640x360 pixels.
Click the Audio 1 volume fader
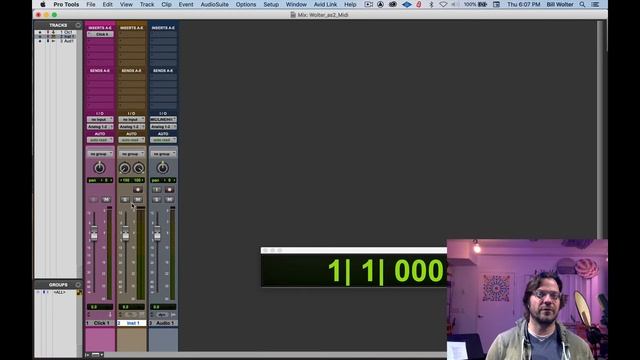[157, 233]
